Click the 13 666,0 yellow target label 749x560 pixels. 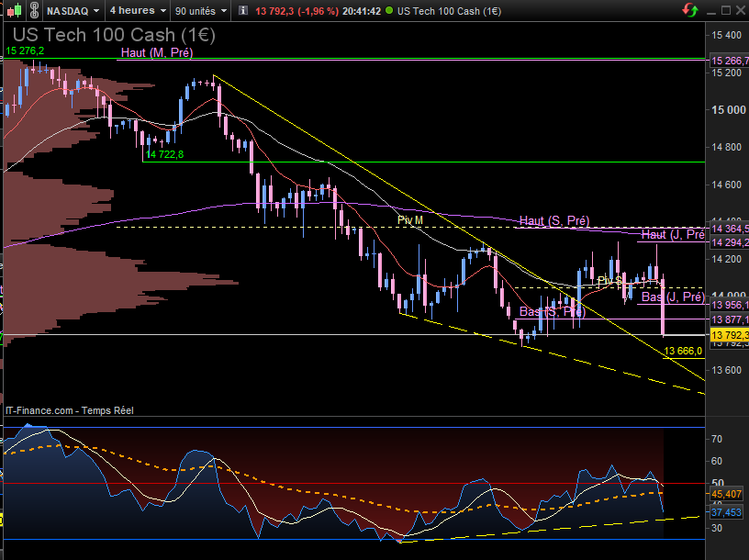tap(683, 352)
